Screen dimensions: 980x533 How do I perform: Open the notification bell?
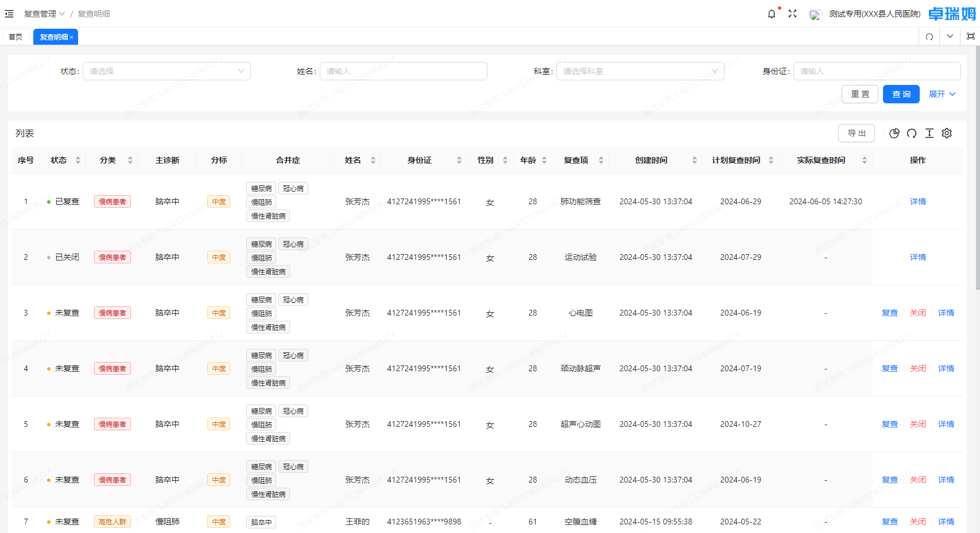[772, 14]
